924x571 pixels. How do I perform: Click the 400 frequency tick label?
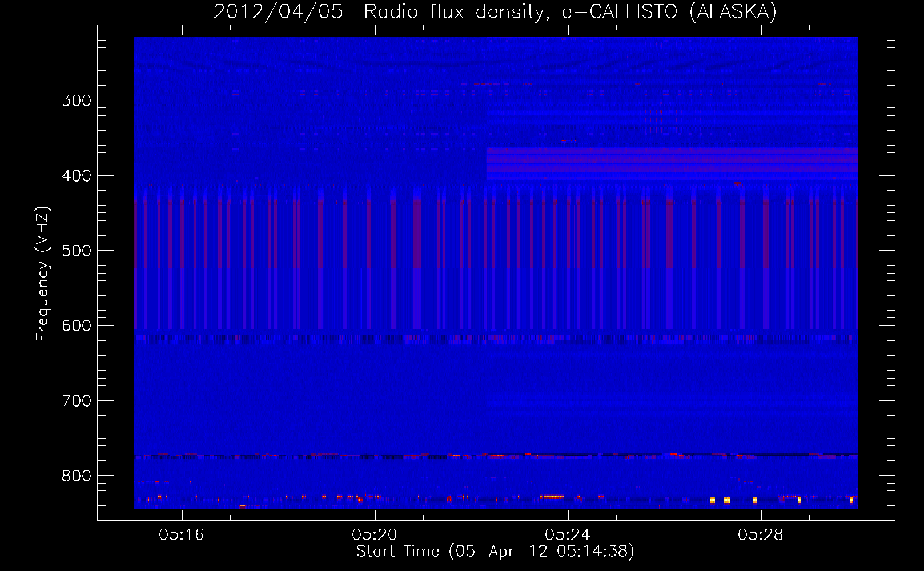77,176
